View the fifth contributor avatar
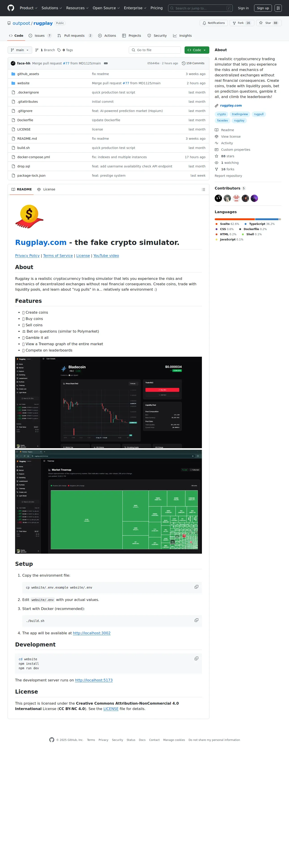Viewport: 289px width, 868px height. 254,199
